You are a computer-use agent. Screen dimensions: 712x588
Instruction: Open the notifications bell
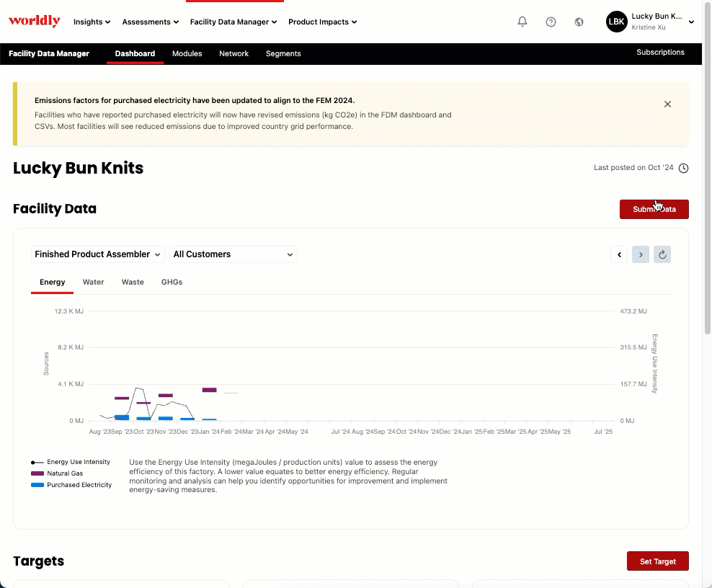click(522, 22)
